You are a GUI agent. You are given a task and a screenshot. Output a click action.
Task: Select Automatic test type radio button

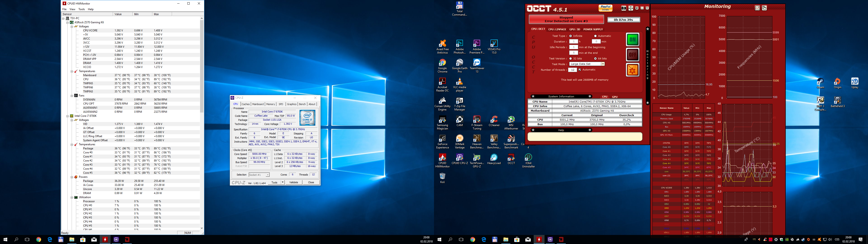595,36
